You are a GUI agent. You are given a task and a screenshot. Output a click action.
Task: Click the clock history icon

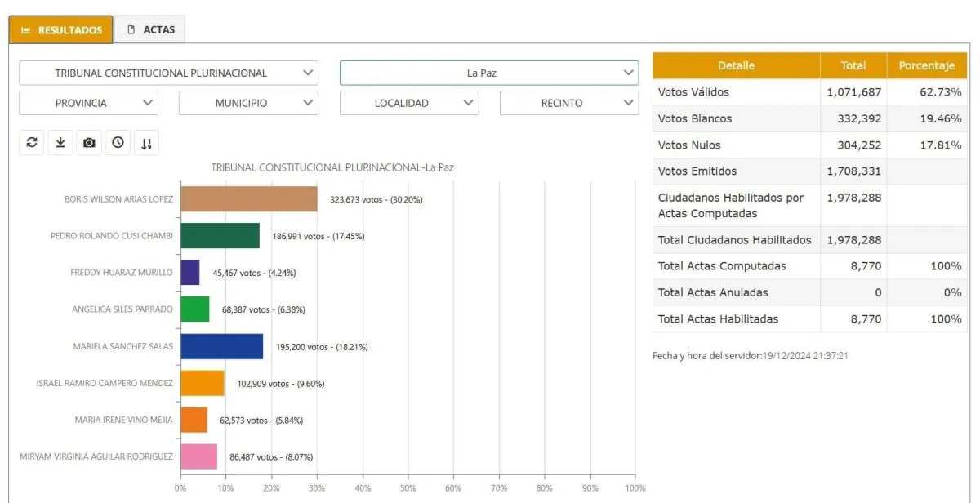click(118, 143)
